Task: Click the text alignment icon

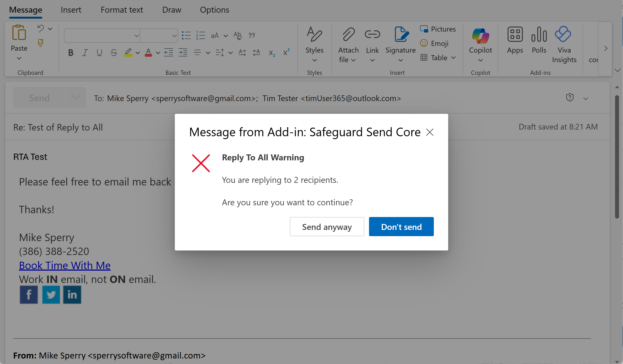Action: point(197,52)
